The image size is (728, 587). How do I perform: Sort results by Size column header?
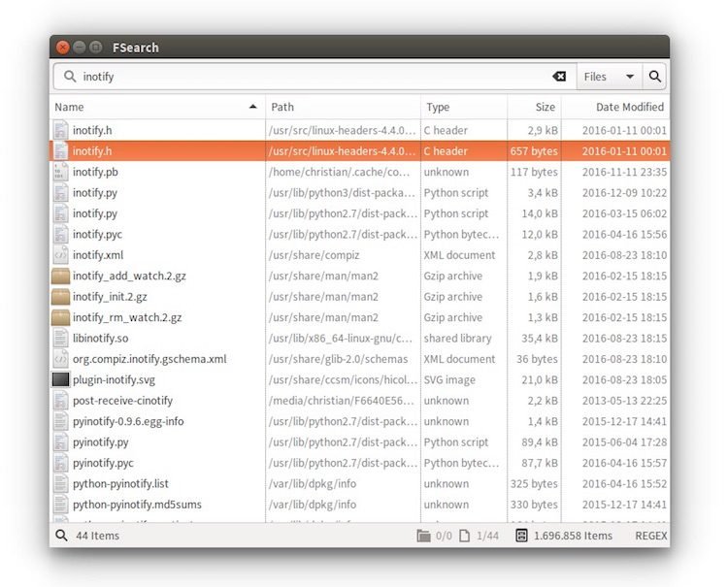(x=534, y=107)
